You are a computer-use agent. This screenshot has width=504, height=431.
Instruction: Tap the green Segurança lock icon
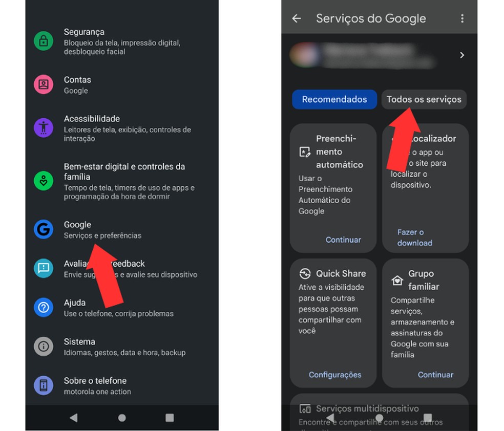(44, 41)
